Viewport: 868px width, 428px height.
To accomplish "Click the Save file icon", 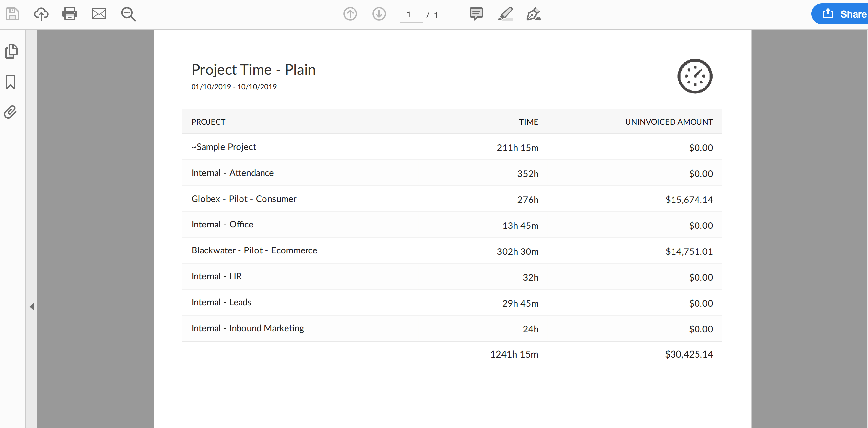I will tap(12, 14).
